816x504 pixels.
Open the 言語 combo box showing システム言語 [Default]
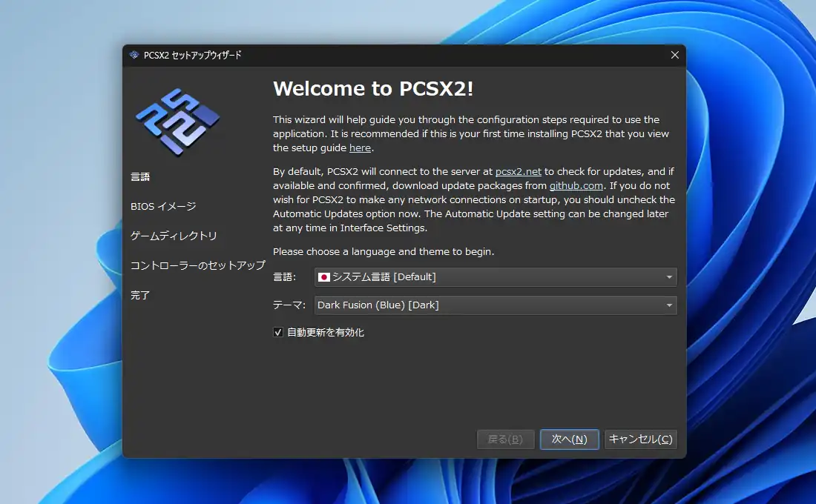pos(495,277)
